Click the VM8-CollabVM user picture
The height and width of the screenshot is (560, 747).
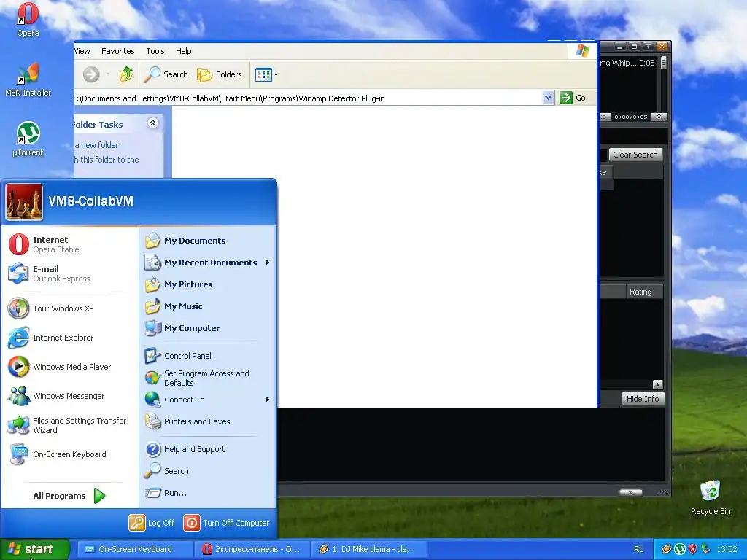click(24, 203)
